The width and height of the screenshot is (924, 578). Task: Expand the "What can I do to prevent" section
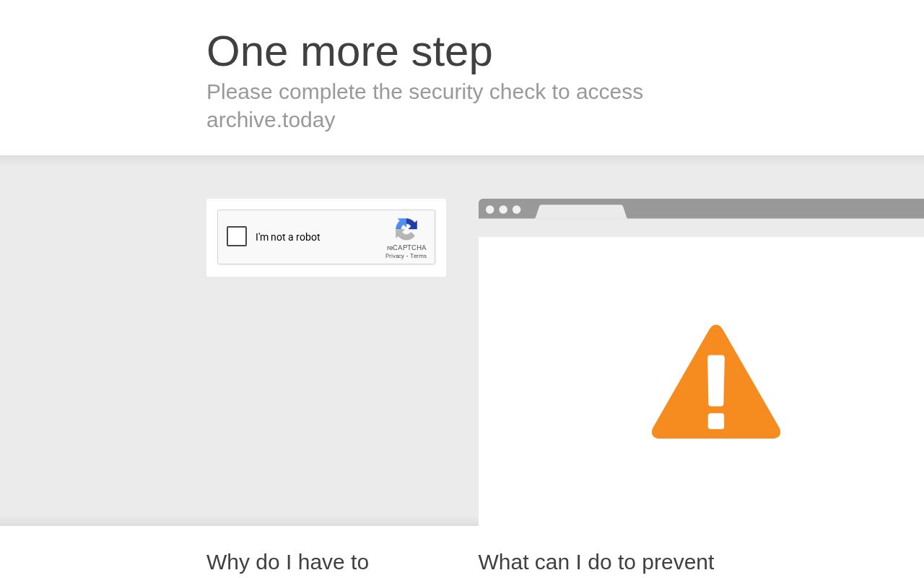coord(596,562)
